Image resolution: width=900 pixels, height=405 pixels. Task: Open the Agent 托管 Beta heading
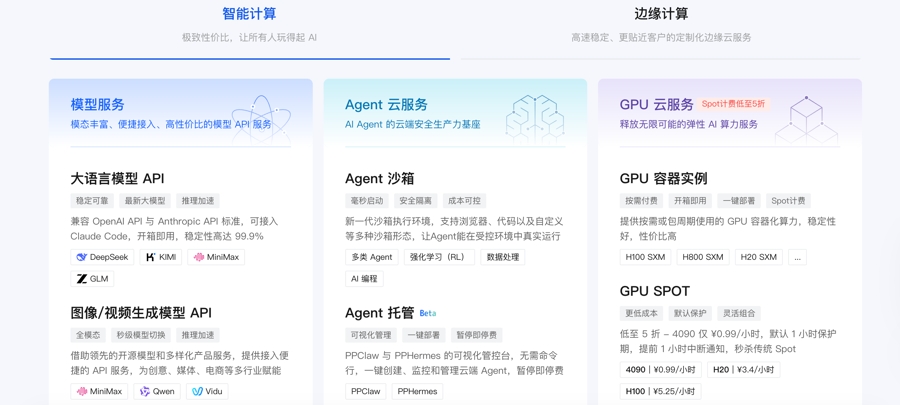(390, 313)
